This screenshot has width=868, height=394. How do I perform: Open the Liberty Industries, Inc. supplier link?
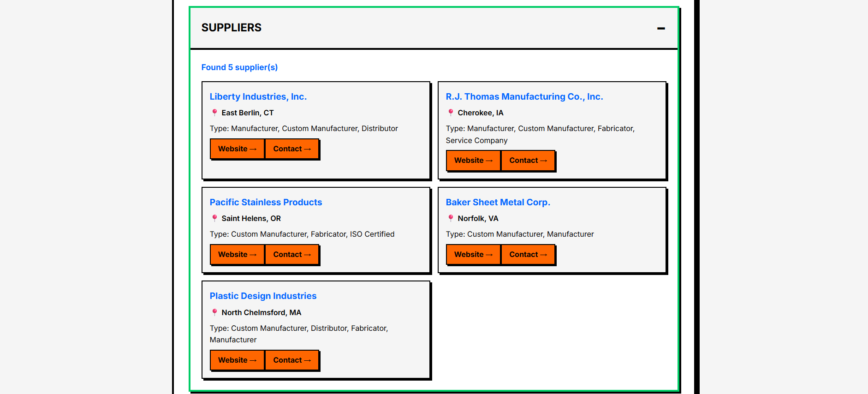point(258,96)
